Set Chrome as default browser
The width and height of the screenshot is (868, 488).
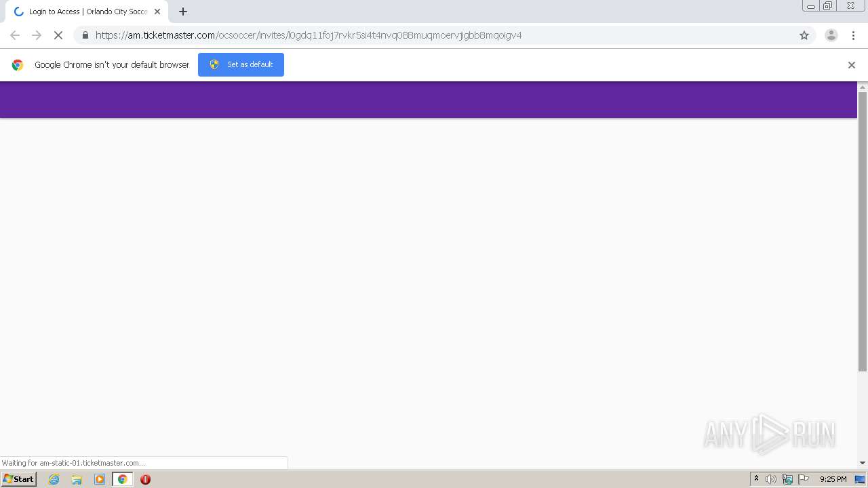pyautogui.click(x=241, y=64)
